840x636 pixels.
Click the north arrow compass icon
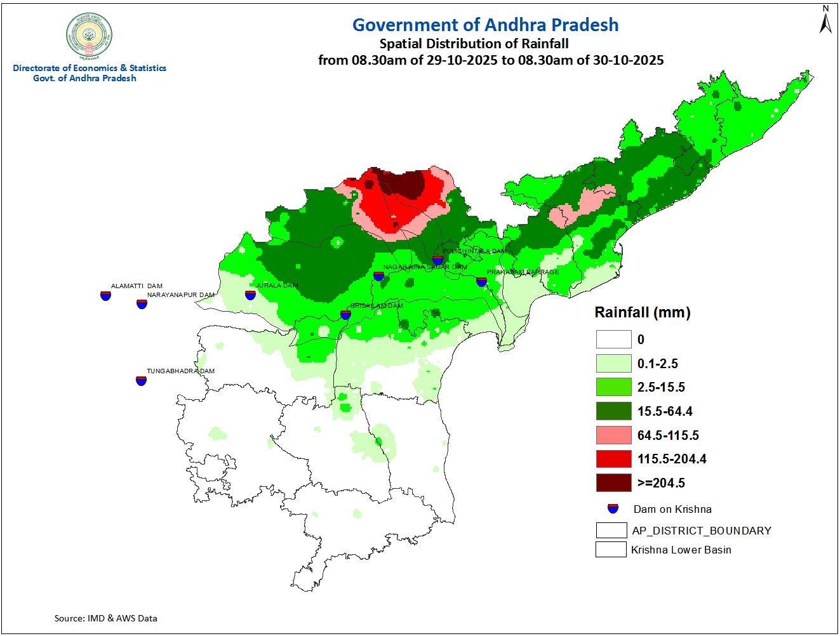coord(825,20)
